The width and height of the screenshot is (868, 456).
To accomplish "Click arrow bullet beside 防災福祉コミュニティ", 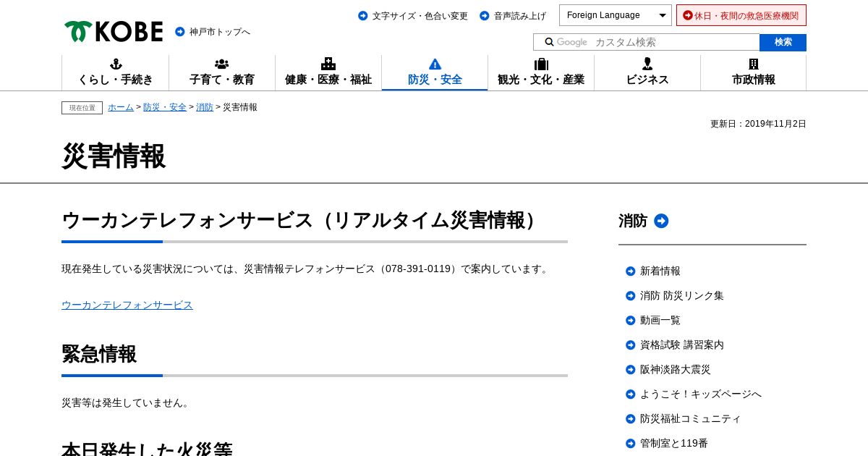I will [631, 418].
